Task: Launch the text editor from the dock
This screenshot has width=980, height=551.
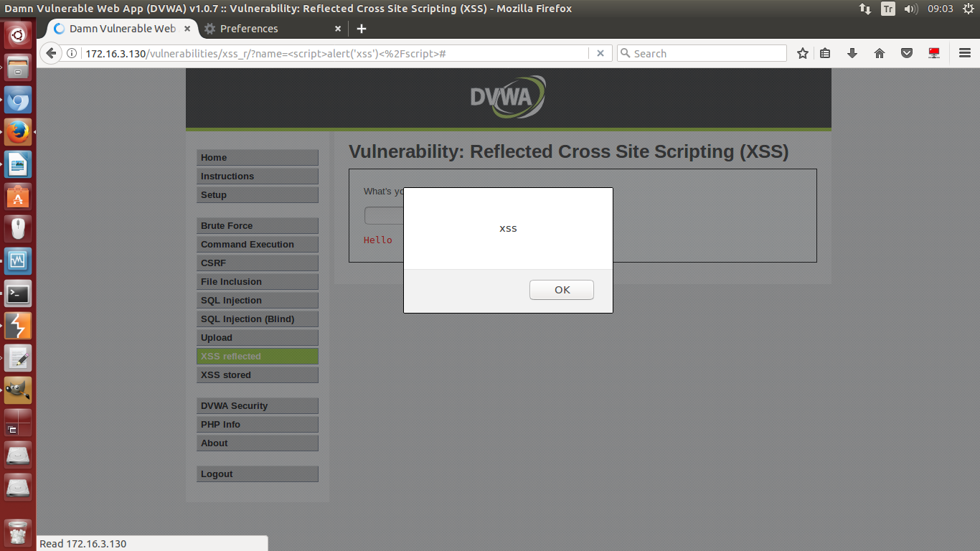Action: [18, 358]
